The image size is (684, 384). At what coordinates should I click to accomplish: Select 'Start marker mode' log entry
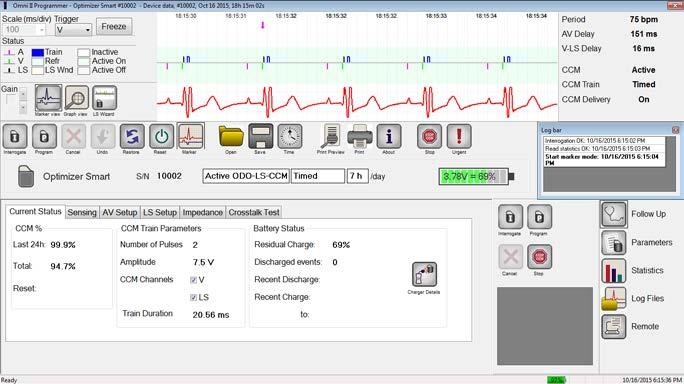click(x=604, y=160)
